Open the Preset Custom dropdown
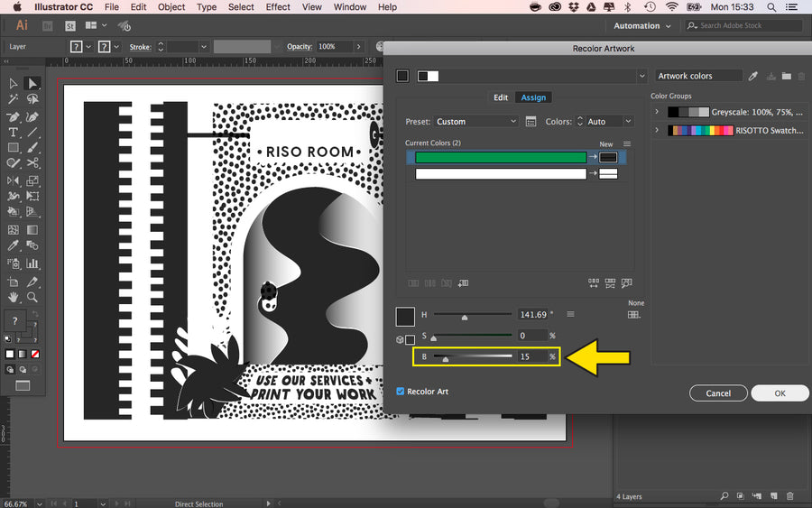Screen dimensions: 812x508 pos(475,121)
